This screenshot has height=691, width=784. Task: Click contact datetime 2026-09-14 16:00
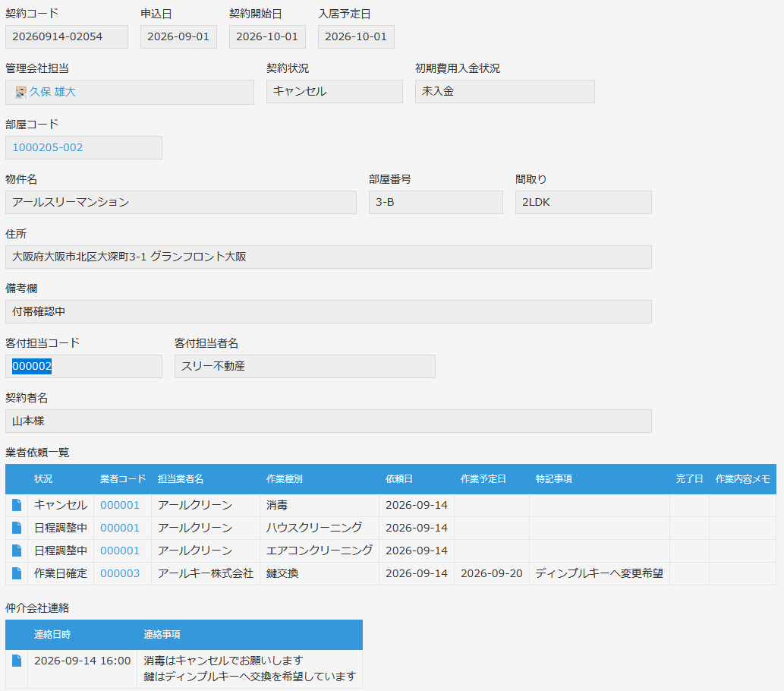pos(83,661)
